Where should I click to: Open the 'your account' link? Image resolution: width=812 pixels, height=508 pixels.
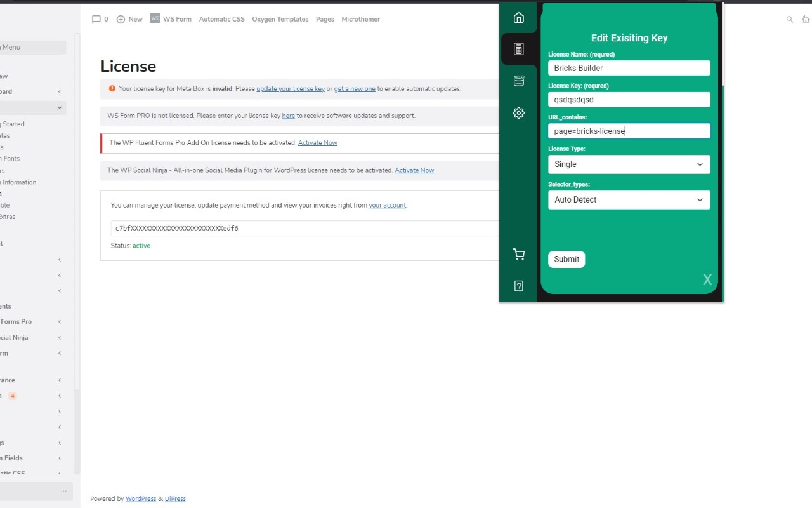tap(387, 206)
